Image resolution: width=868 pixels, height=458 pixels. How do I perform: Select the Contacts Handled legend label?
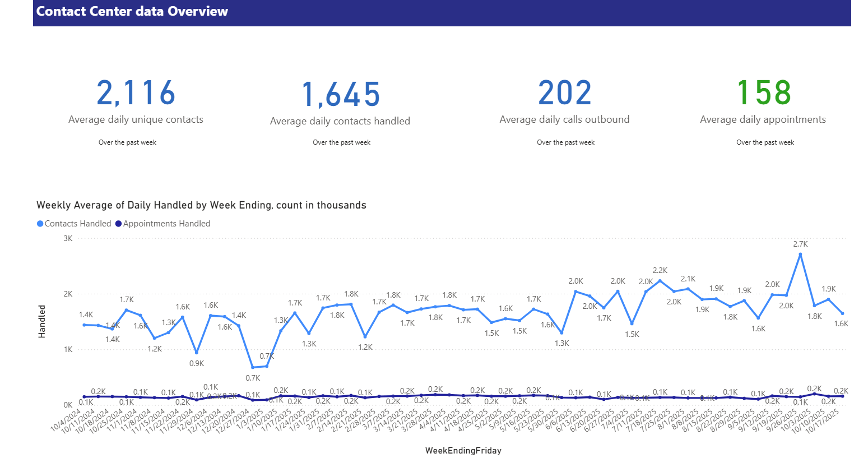click(x=78, y=224)
